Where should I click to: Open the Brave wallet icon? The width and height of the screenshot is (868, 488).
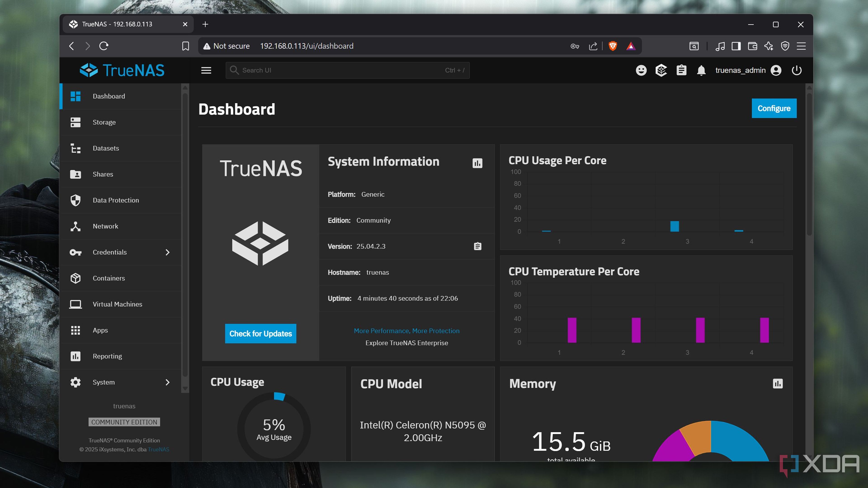pyautogui.click(x=752, y=46)
